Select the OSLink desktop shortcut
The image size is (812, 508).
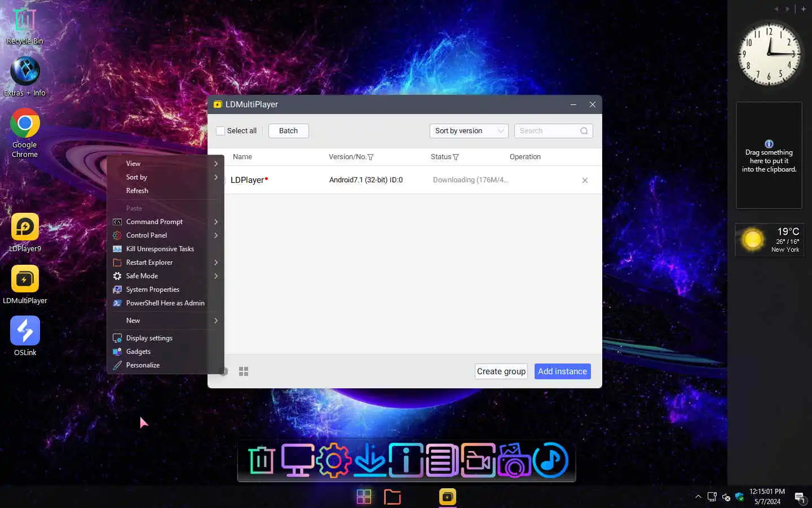tap(25, 336)
